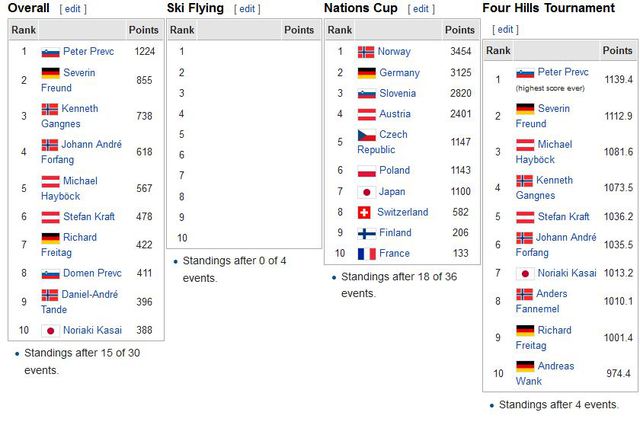The width and height of the screenshot is (640, 422).
Task: Edit the Four Hills Tournament section
Action: coord(505,29)
